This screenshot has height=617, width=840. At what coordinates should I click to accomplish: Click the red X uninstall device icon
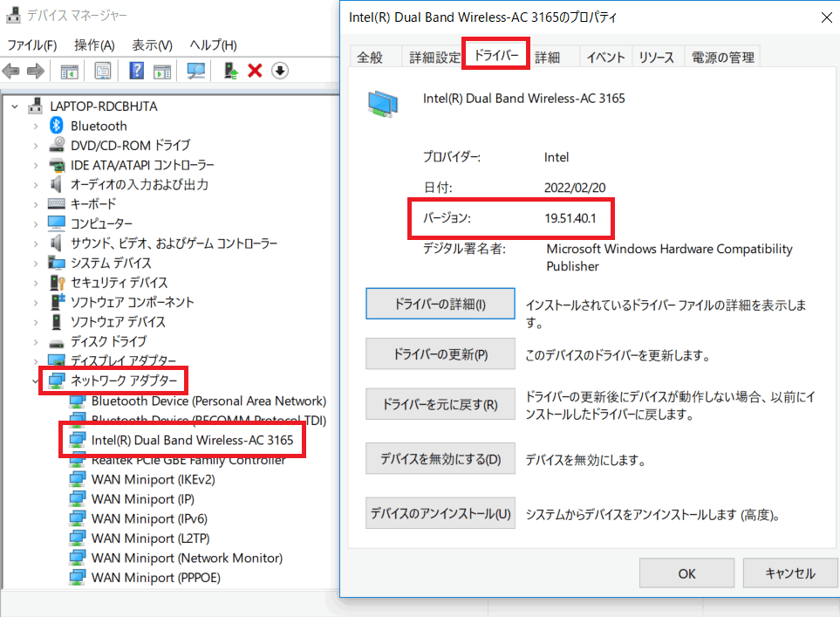point(255,71)
